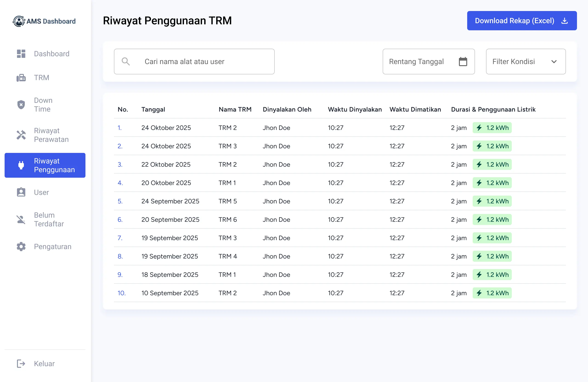Open the Down Time page
This screenshot has width=588, height=382.
pyautogui.click(x=45, y=105)
